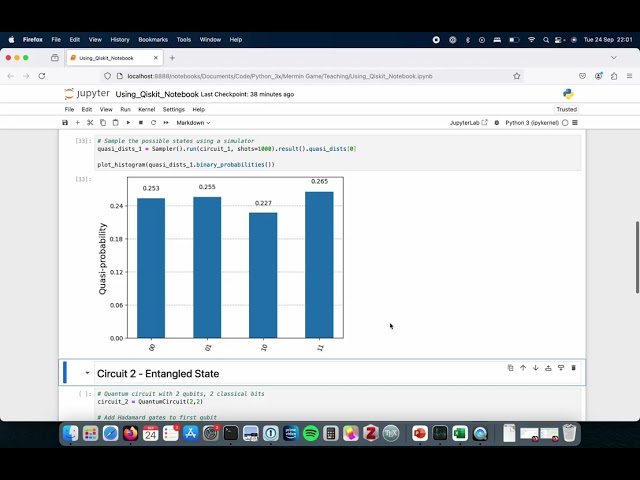Open notebook in JupyterLab
This screenshot has height=480, width=640.
(469, 122)
